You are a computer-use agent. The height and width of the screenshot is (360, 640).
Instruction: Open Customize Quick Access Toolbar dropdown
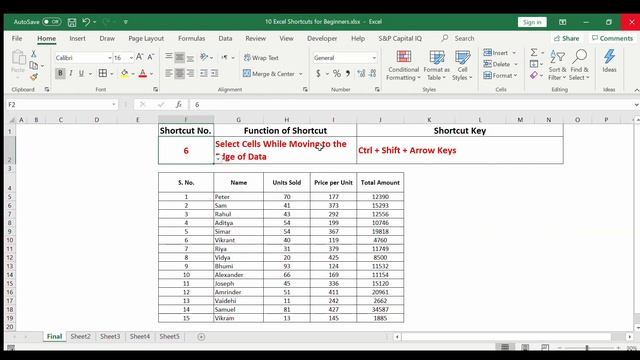[x=126, y=22]
